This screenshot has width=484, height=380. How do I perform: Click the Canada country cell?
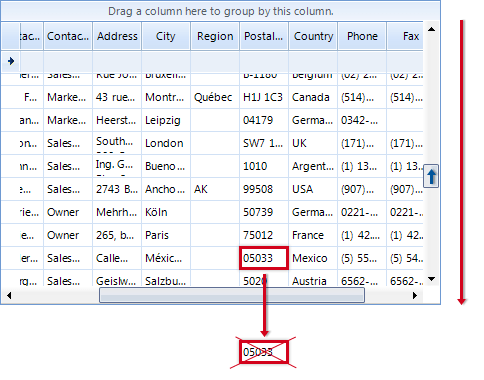tap(313, 97)
